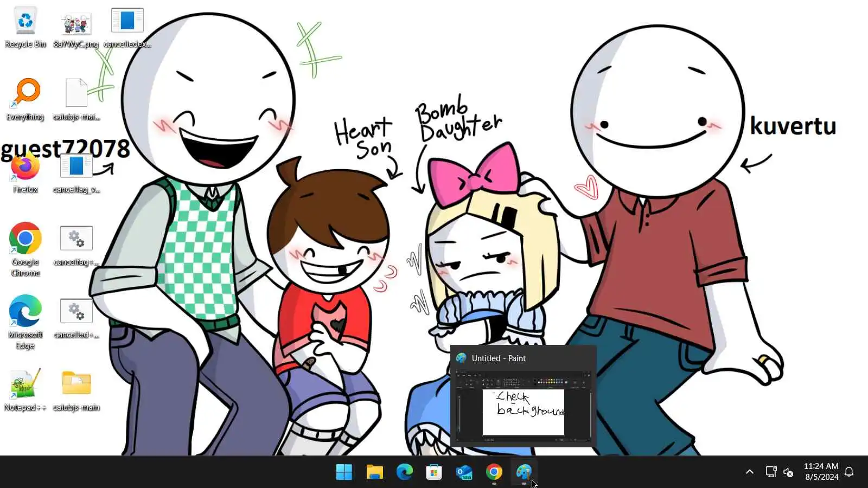
Task: Launch the Everything search shortcut
Action: [25, 100]
